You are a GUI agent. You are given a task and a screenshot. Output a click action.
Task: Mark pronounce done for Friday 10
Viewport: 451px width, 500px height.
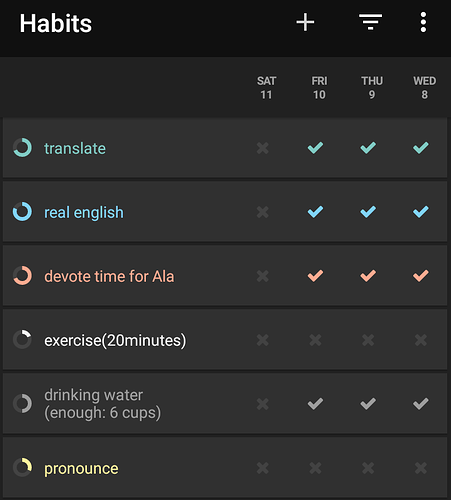click(315, 468)
